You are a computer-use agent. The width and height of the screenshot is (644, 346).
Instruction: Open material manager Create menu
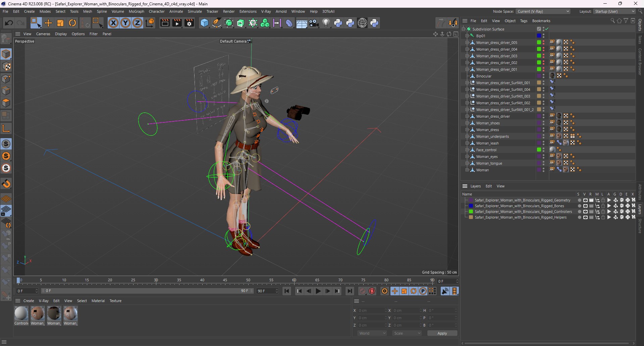(x=29, y=301)
